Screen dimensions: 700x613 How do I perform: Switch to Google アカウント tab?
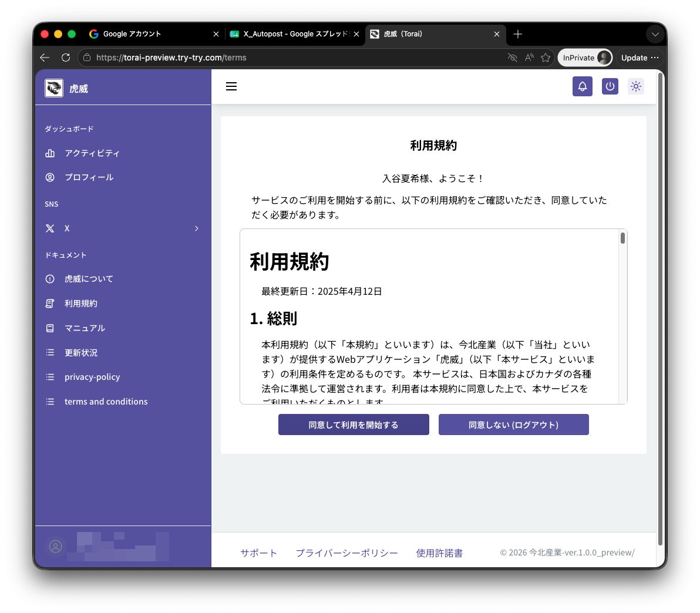154,34
